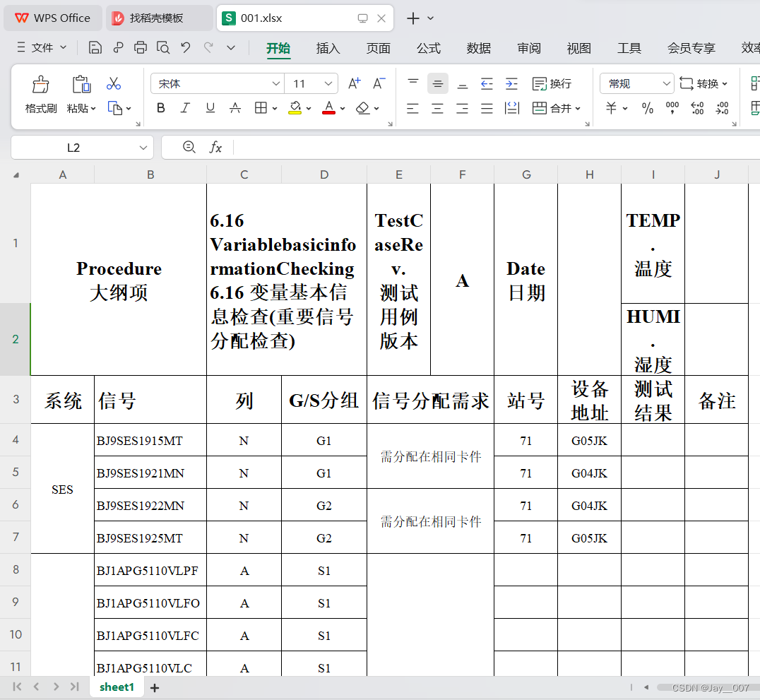Open the 找稻壳模板 tab
Viewport: 760px width, 700px height.
click(x=159, y=18)
